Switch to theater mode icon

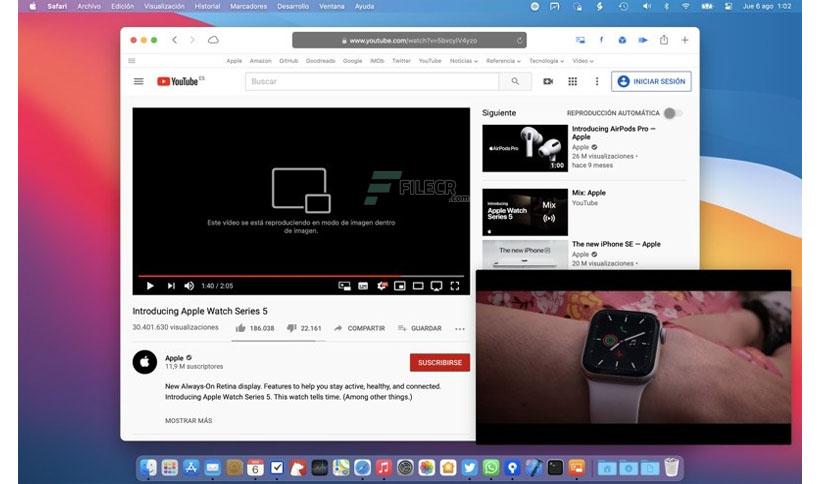[x=418, y=286]
